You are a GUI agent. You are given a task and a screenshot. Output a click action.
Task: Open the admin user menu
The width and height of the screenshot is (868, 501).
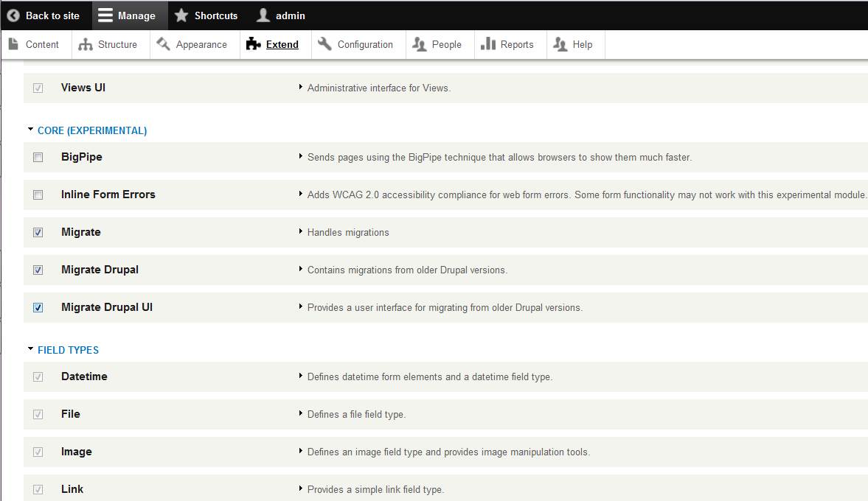(282, 15)
